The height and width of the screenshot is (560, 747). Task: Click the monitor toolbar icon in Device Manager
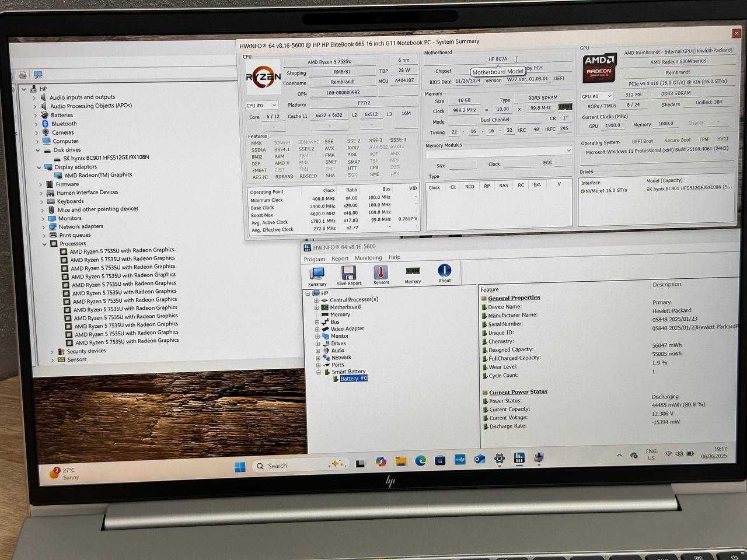(x=38, y=75)
